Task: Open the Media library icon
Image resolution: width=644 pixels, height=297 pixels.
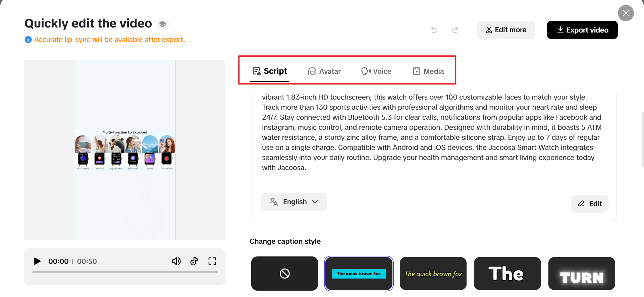Action: [x=416, y=71]
